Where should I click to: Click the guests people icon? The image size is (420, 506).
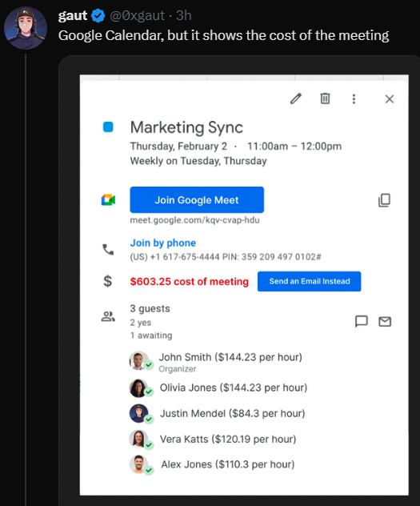pyautogui.click(x=108, y=316)
